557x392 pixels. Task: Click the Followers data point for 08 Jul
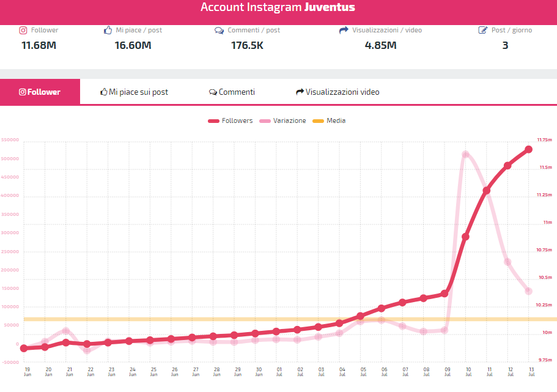[424, 298]
